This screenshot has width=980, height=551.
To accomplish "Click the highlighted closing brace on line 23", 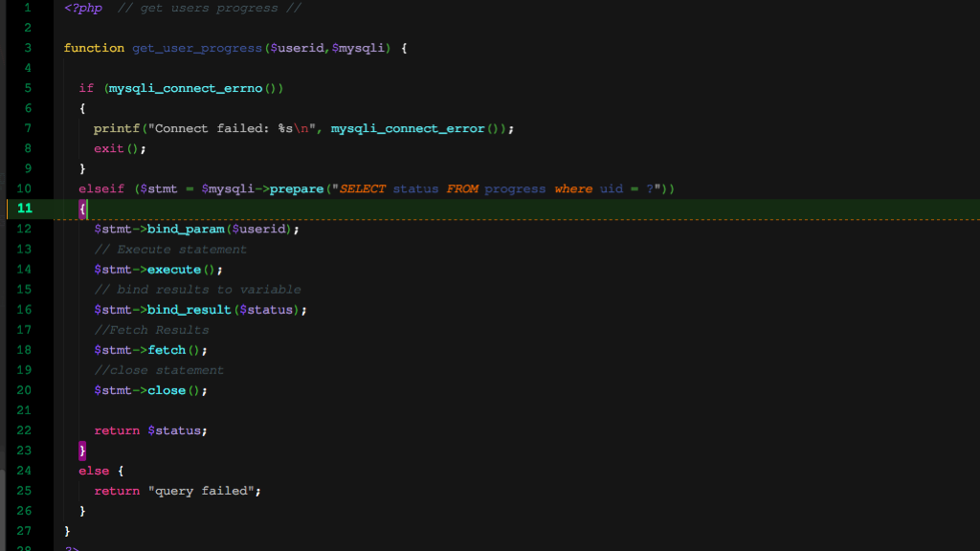I will click(x=82, y=451).
